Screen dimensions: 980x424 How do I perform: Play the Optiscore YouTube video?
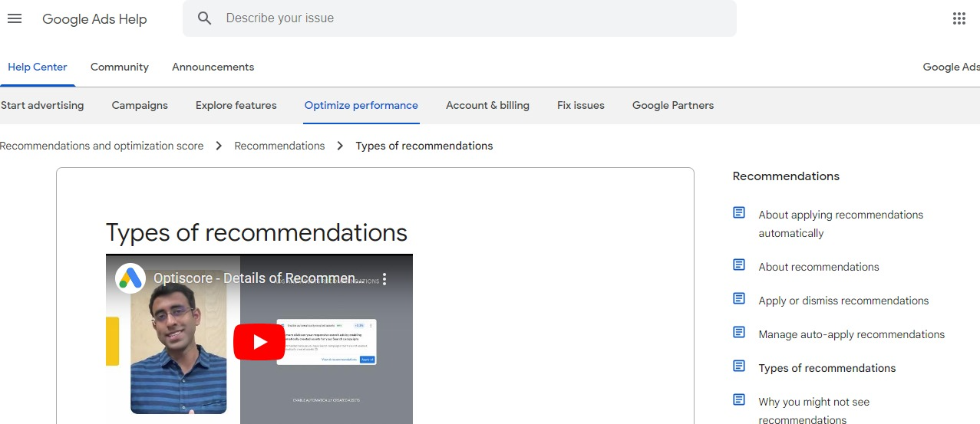point(259,342)
